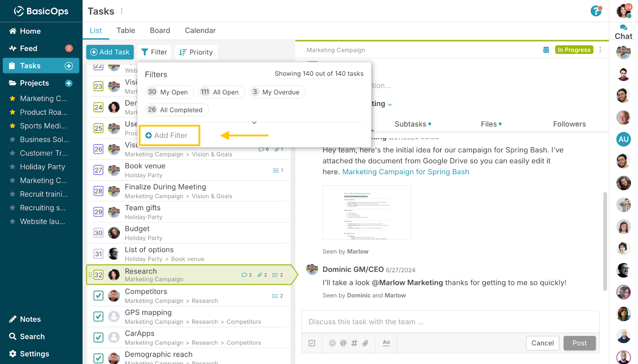This screenshot has height=364, width=638.
Task: Select the hashtag icon to add a tag
Action: (354, 343)
